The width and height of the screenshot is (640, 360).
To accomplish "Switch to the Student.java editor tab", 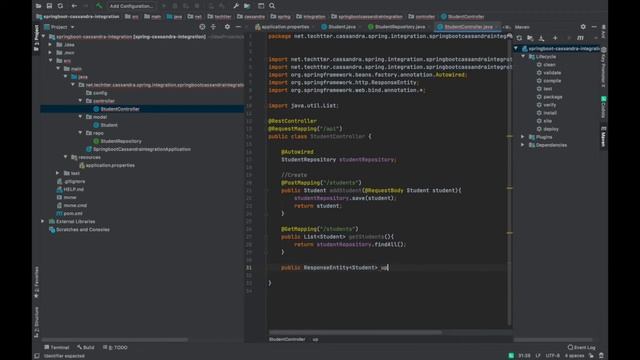I will [342, 27].
